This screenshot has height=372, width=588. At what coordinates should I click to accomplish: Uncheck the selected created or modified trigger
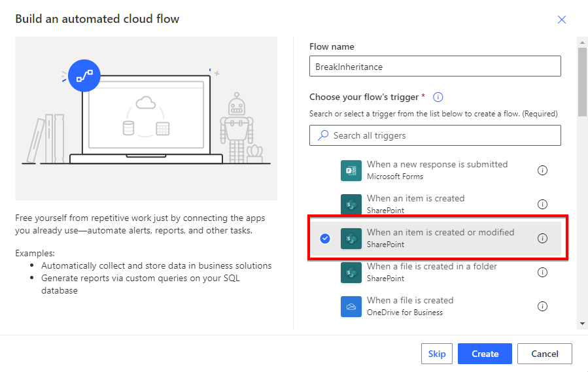(x=325, y=239)
